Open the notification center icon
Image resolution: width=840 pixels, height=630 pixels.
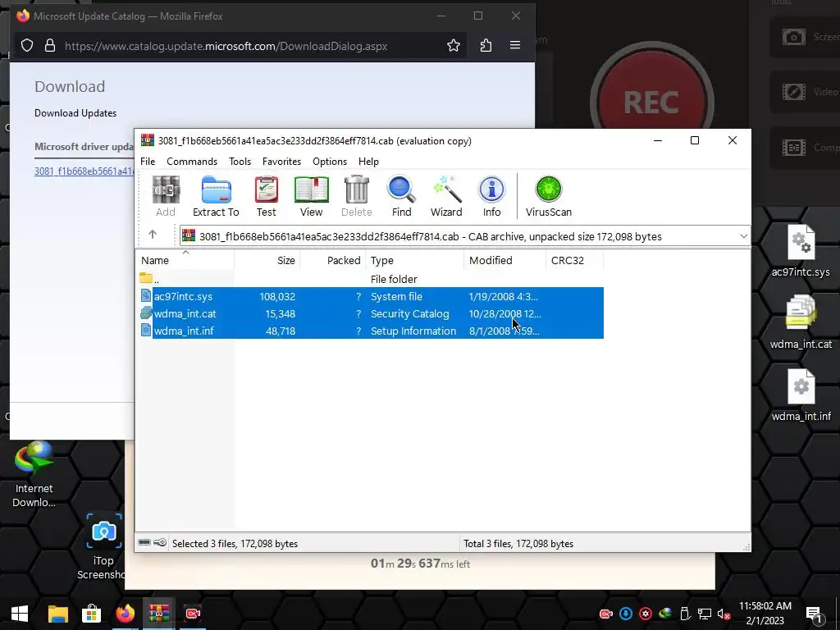(x=814, y=614)
